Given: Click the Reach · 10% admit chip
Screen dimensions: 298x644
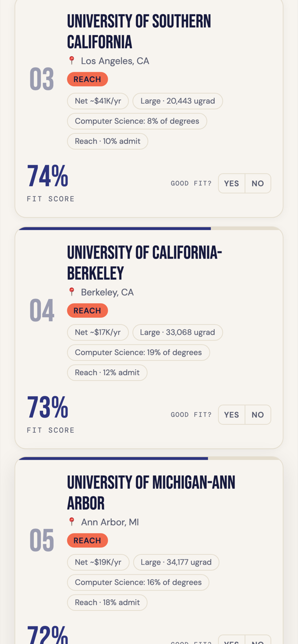Looking at the screenshot, I should click(x=108, y=141).
